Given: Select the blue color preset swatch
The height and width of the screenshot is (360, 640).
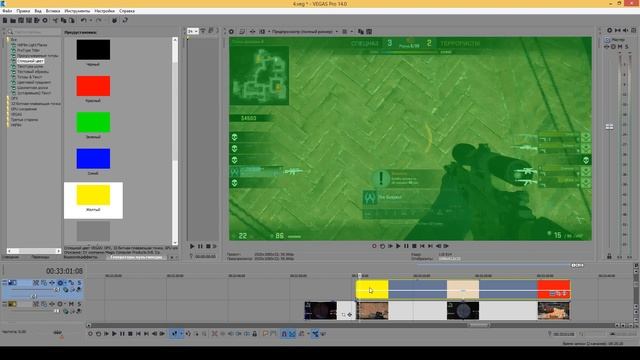Looking at the screenshot, I should coord(93,158).
